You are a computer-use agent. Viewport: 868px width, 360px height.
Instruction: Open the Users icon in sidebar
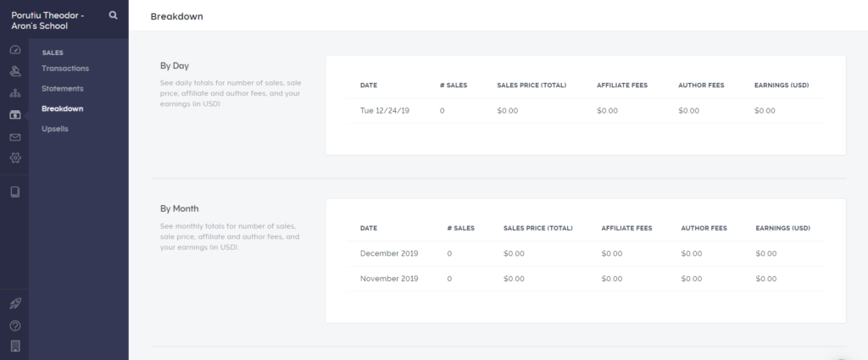(15, 71)
